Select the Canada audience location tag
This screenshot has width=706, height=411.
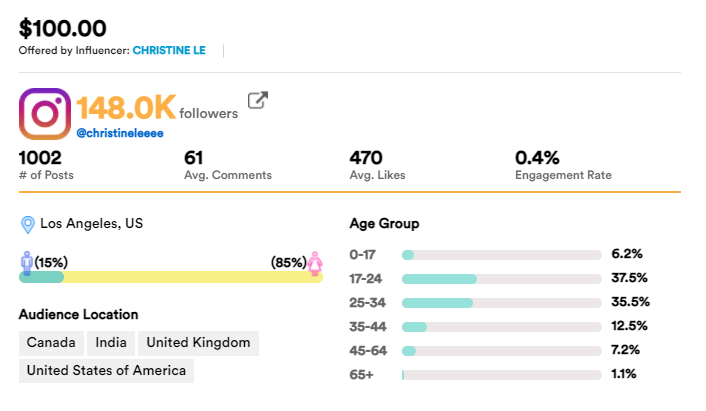click(x=51, y=343)
